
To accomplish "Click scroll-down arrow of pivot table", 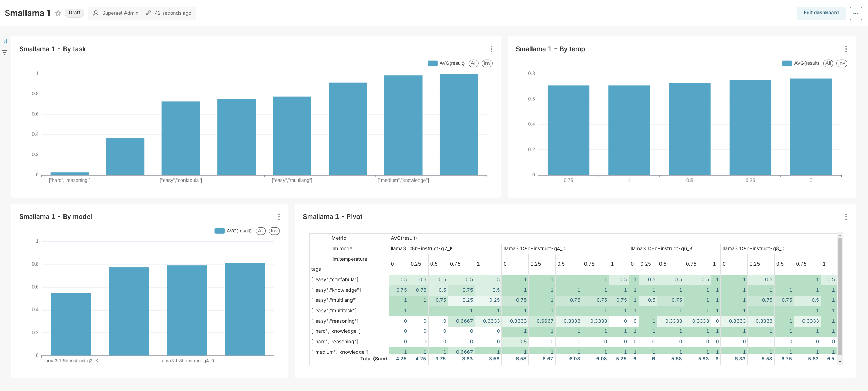I will [840, 362].
